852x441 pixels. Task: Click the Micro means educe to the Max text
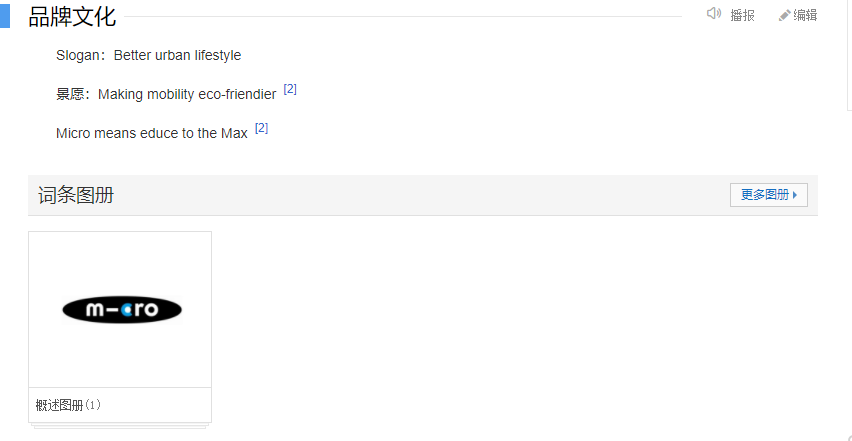pyautogui.click(x=152, y=133)
